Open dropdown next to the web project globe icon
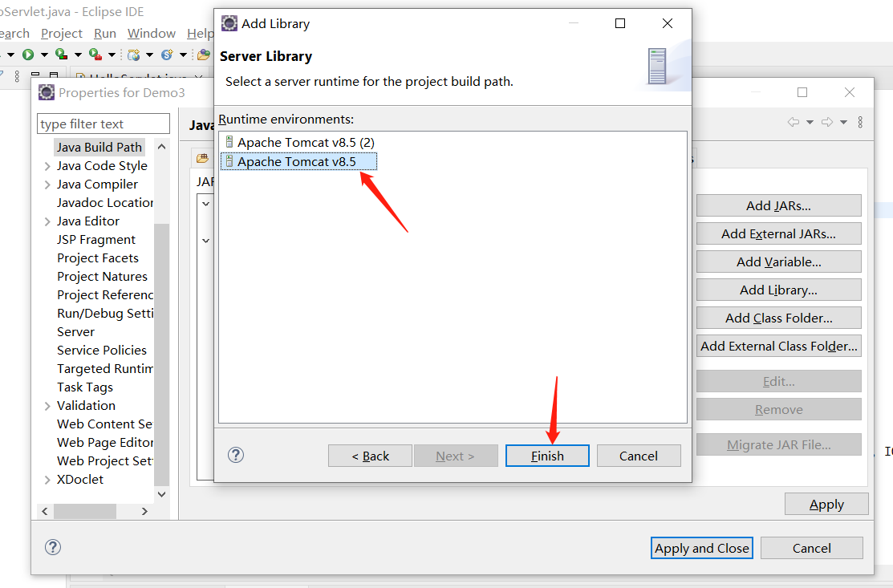This screenshot has width=893, height=588. tap(150, 55)
